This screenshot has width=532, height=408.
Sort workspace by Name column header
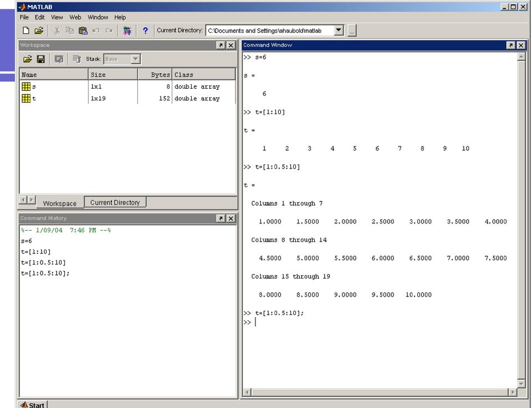pyautogui.click(x=54, y=75)
